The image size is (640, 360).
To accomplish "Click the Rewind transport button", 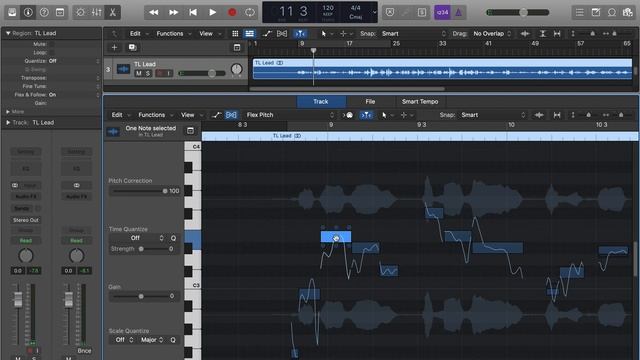I will pos(154,12).
